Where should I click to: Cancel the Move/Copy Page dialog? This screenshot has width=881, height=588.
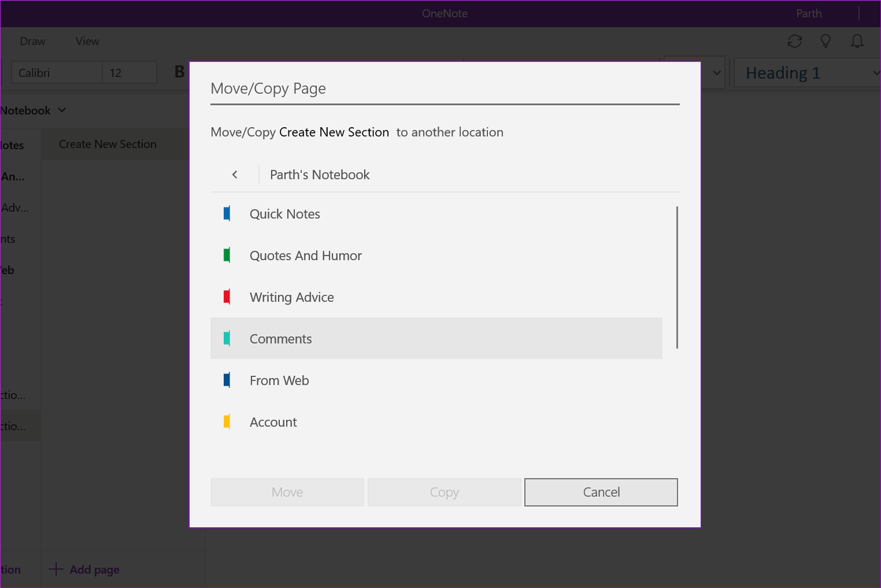[601, 492]
